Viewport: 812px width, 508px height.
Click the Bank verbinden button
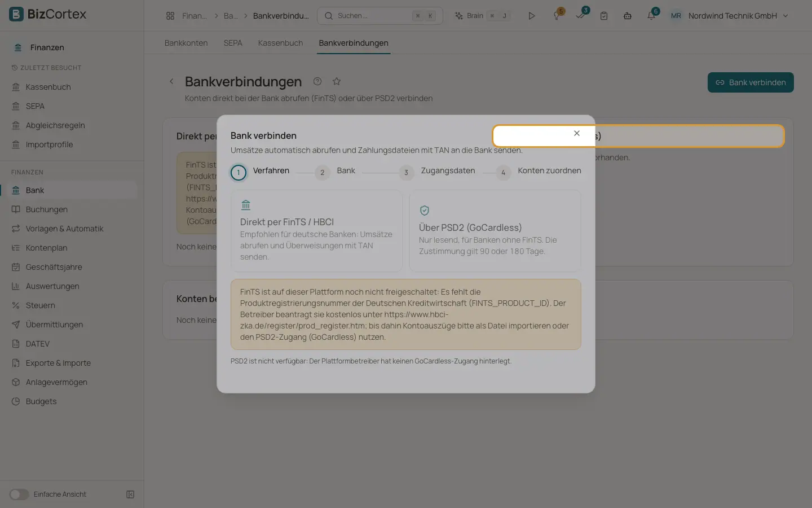pyautogui.click(x=751, y=82)
